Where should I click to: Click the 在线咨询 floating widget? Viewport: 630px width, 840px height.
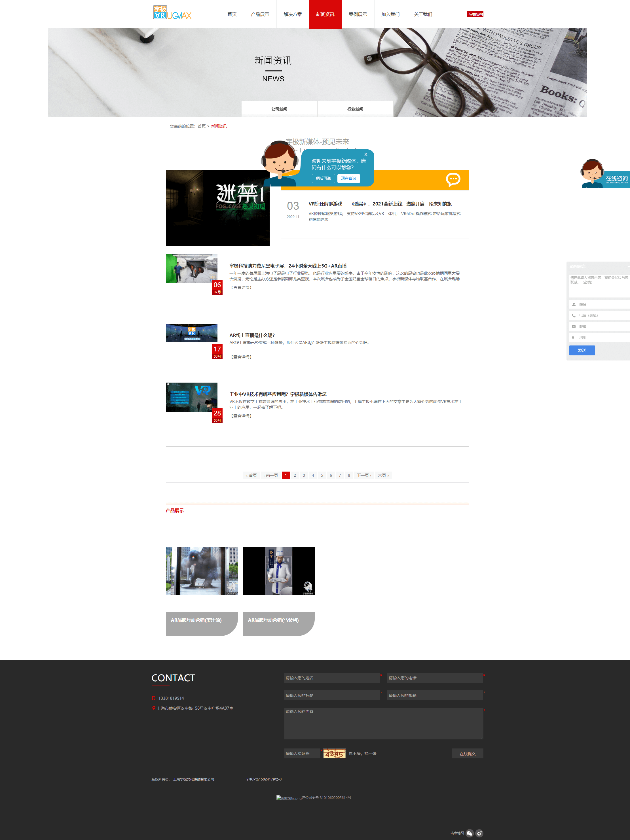click(605, 174)
